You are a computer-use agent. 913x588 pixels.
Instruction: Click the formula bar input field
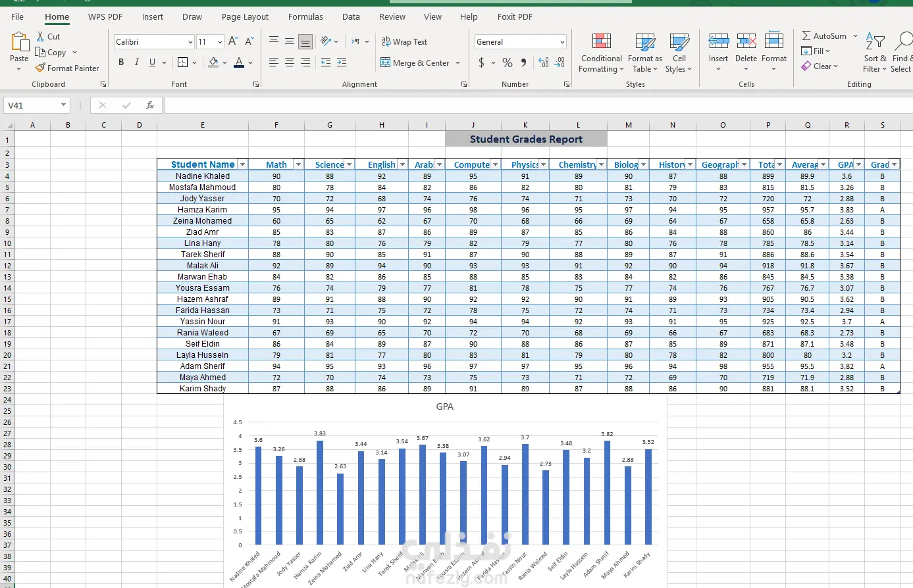click(538, 105)
